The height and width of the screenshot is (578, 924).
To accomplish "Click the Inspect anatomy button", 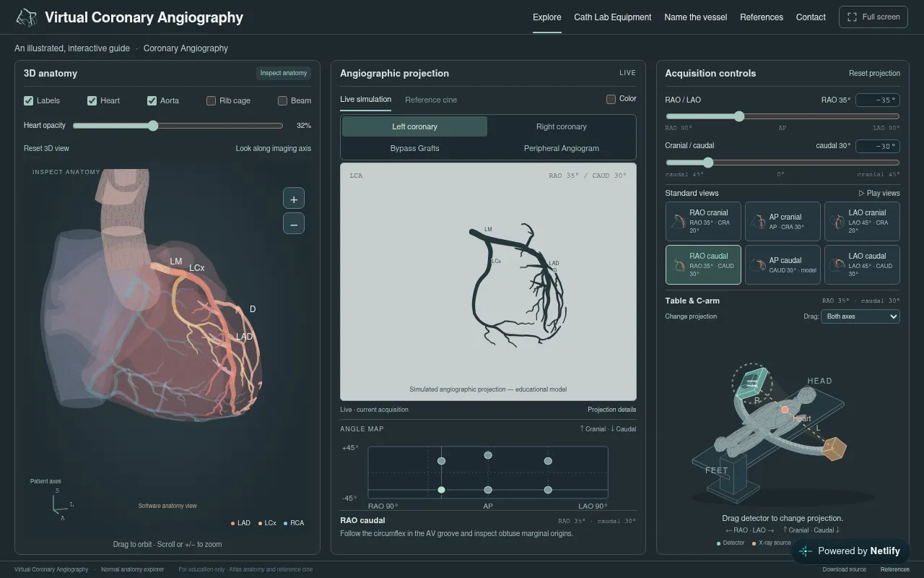I will tap(284, 73).
